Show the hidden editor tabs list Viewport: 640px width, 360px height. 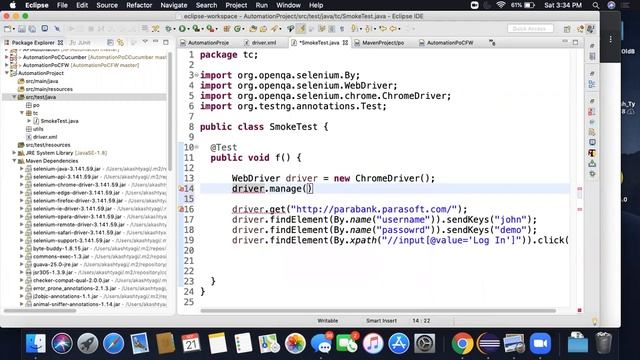(492, 42)
